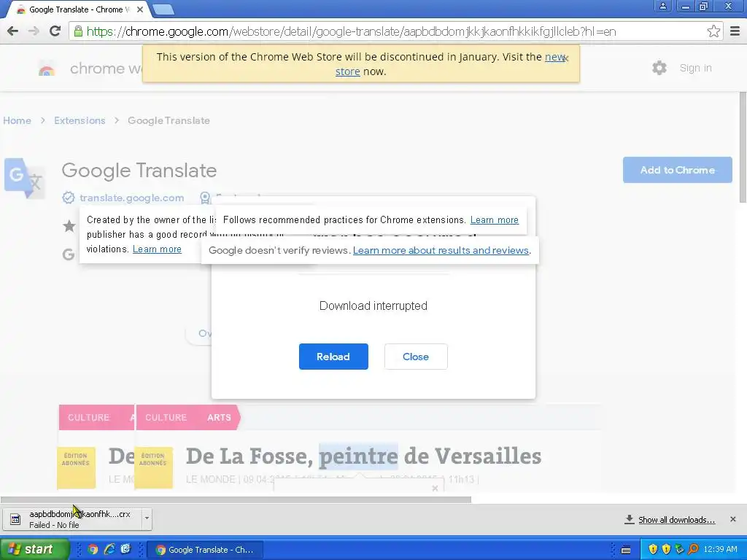Click the taskbar clock 12:39 AM
Image resolution: width=747 pixels, height=560 pixels.
(720, 550)
